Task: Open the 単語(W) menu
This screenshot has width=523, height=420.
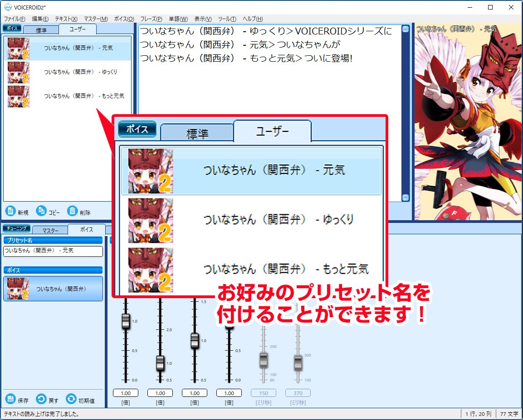Action: pos(178,19)
